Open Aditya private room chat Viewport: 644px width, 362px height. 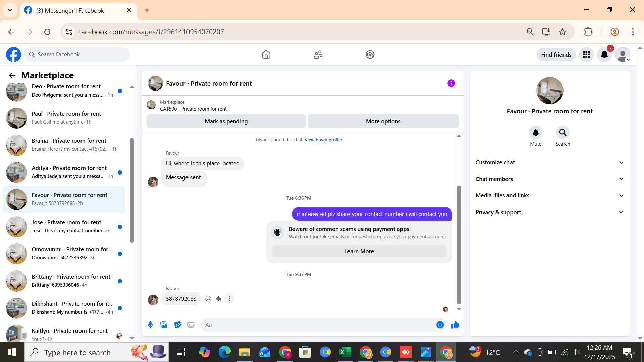[64, 172]
